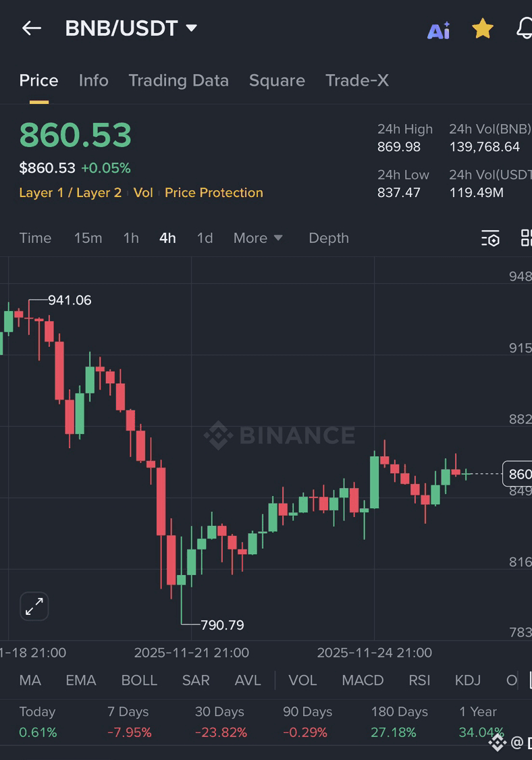Tap the current price label on the axis

[x=517, y=474]
